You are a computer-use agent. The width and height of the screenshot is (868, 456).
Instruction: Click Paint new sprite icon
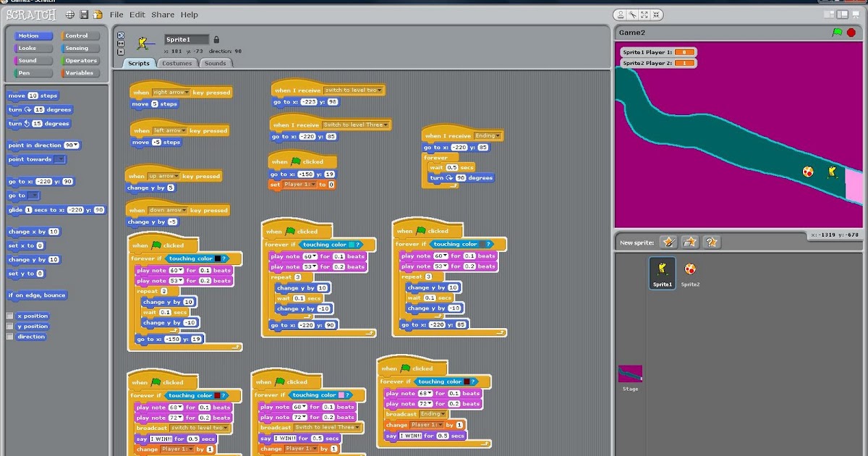click(669, 241)
